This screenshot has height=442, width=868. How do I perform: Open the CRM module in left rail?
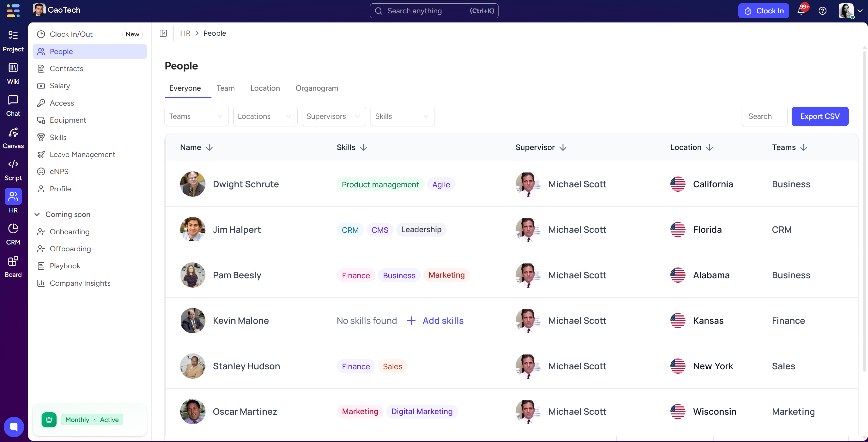coord(13,229)
